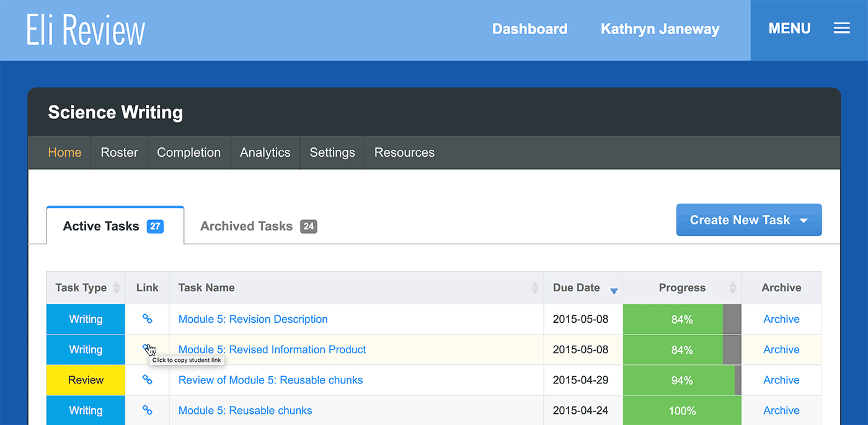Open Kathryn Janeway's profile
The height and width of the screenshot is (425, 868).
coord(660,29)
